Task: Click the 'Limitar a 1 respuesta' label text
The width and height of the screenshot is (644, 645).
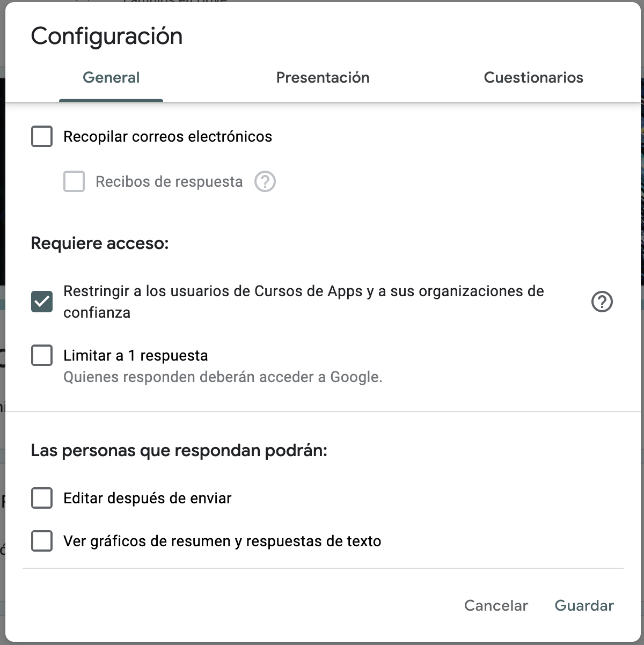Action: 136,356
